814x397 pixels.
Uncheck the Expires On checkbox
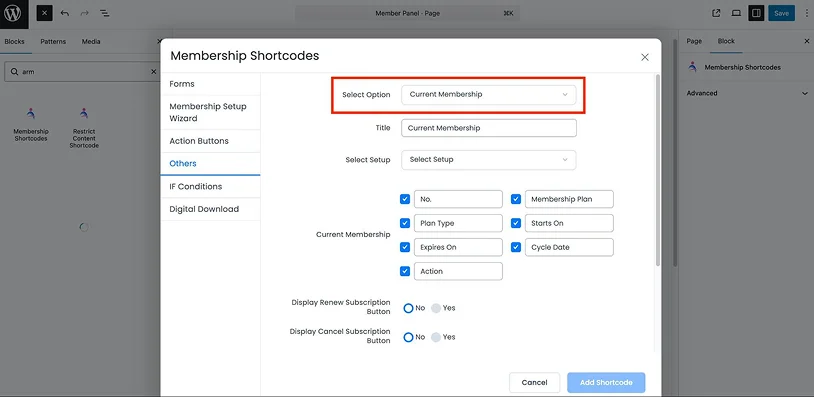(405, 247)
